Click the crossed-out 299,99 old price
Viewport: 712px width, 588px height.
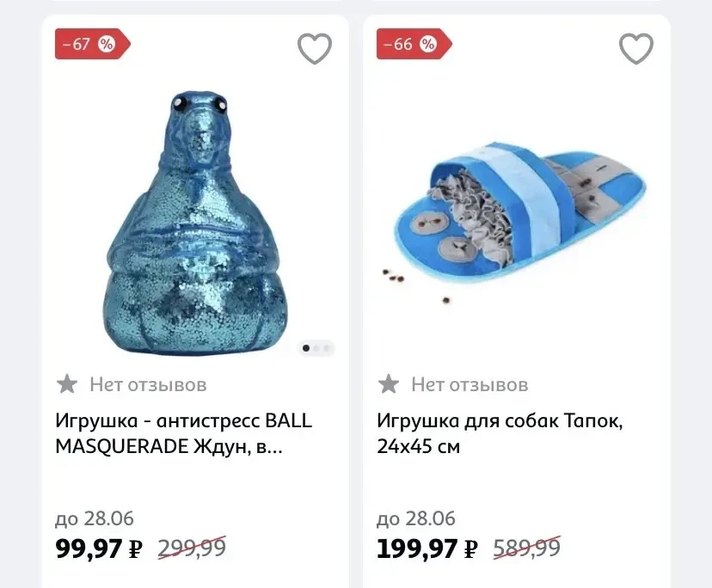192,548
